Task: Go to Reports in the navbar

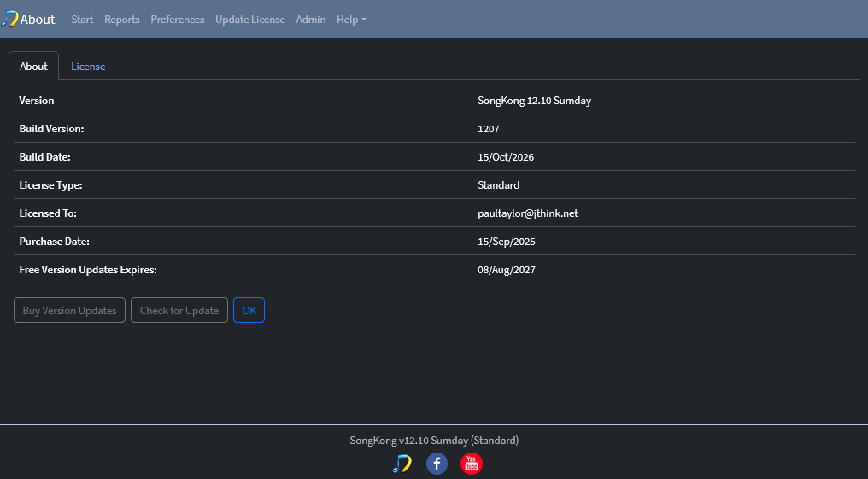Action: point(122,20)
